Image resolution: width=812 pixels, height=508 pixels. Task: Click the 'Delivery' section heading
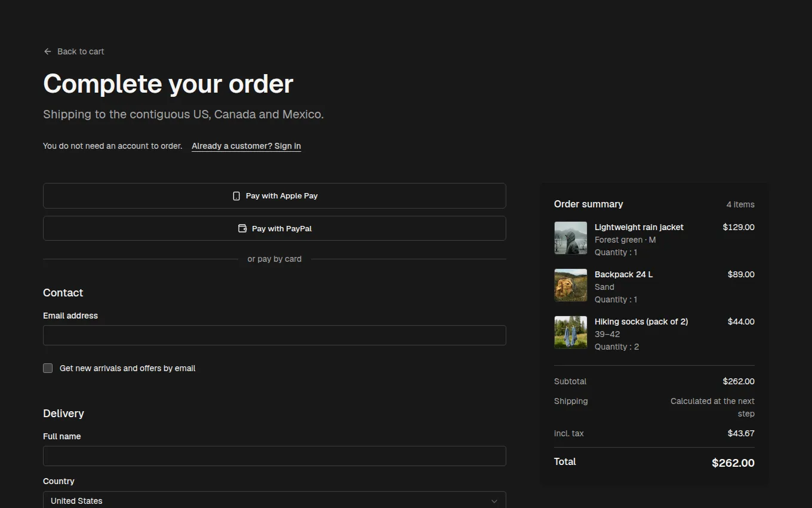tap(63, 414)
